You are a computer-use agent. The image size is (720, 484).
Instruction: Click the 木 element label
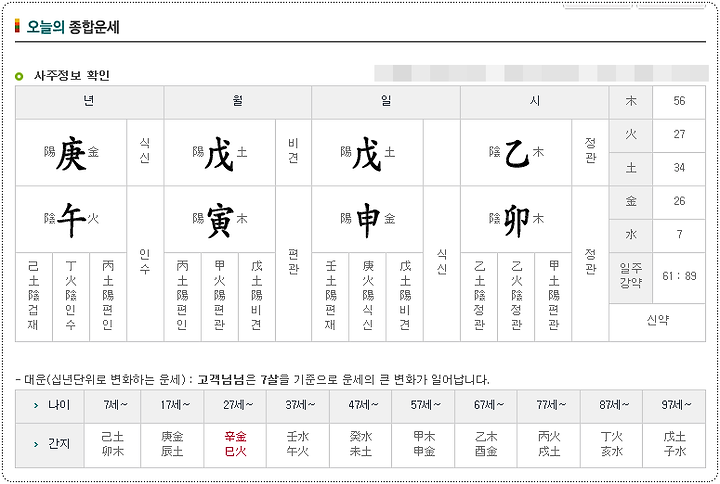[631, 101]
